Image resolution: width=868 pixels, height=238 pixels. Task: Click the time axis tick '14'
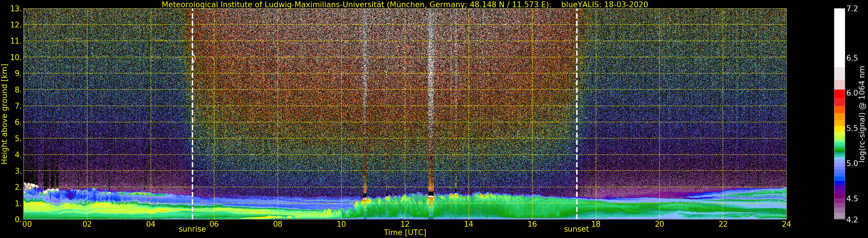pyautogui.click(x=468, y=224)
